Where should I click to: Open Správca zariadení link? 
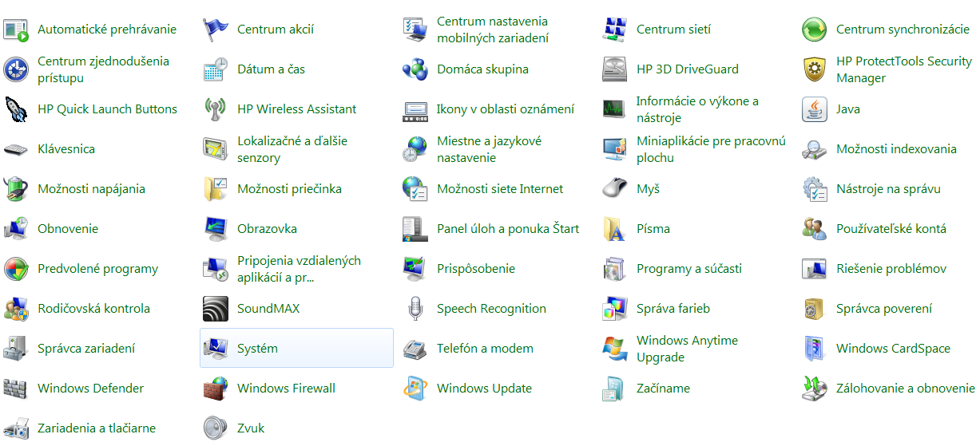(86, 349)
